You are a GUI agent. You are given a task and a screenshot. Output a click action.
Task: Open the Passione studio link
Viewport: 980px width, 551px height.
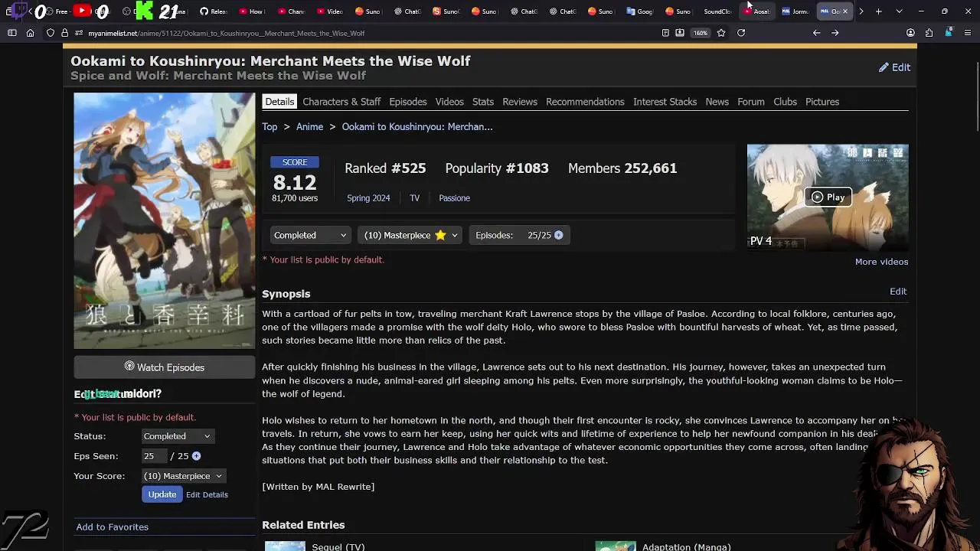[x=454, y=198]
